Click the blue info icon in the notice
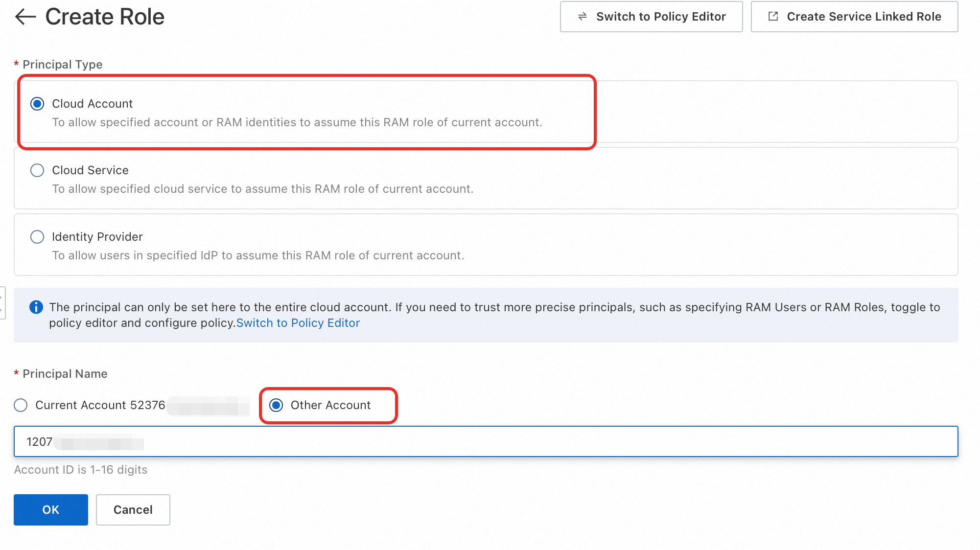Screen dimensions: 980x550 (36, 307)
